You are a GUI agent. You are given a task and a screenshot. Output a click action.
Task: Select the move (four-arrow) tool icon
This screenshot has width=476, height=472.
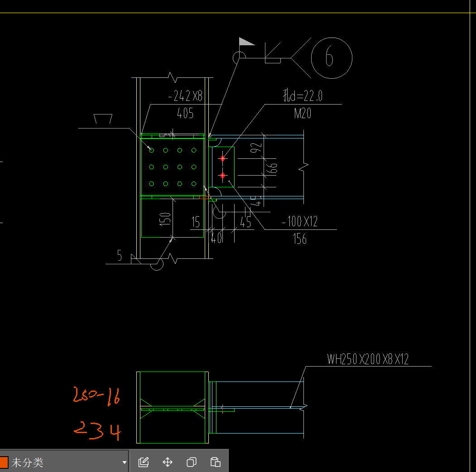(168, 462)
